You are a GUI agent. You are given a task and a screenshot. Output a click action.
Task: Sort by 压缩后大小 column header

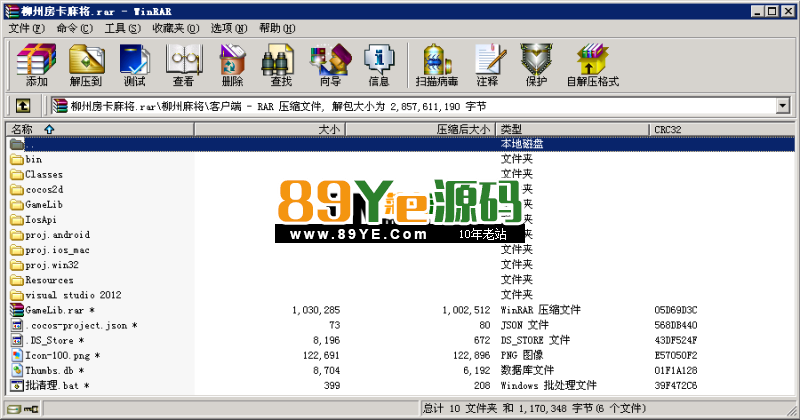420,129
